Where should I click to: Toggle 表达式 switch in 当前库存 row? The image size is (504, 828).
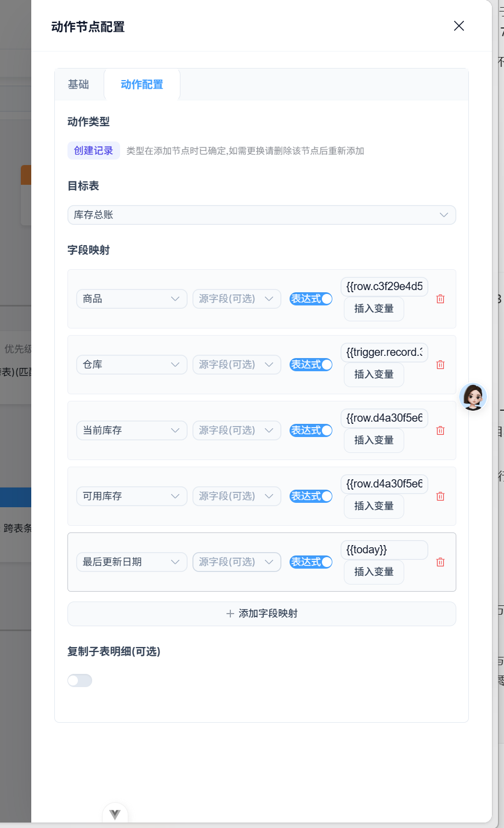[x=311, y=430]
